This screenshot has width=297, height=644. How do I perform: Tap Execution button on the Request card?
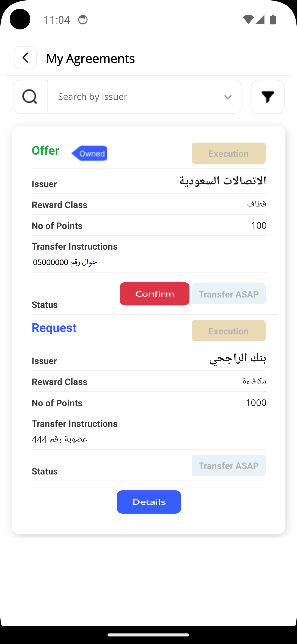(229, 331)
